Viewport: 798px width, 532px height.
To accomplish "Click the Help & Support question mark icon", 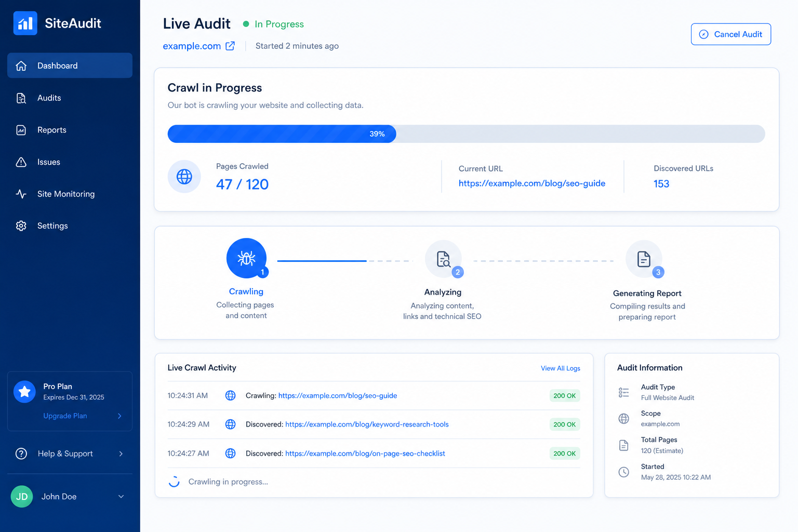I will pos(21,454).
